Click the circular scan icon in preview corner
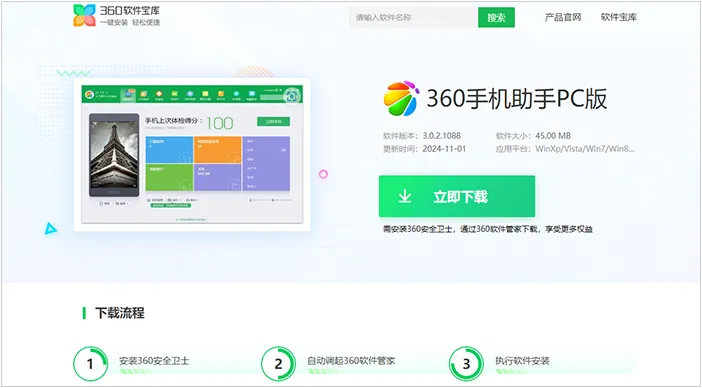Image resolution: width=702 pixels, height=388 pixels. pyautogui.click(x=292, y=95)
